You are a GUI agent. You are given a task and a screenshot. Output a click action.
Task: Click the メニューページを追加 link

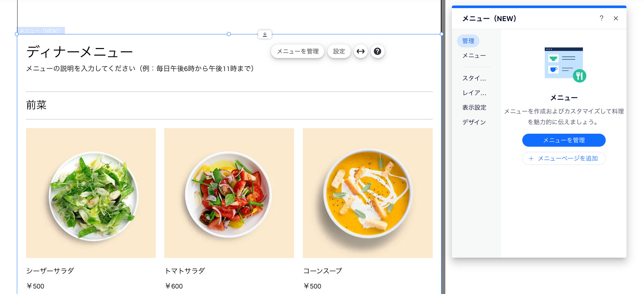pos(568,158)
